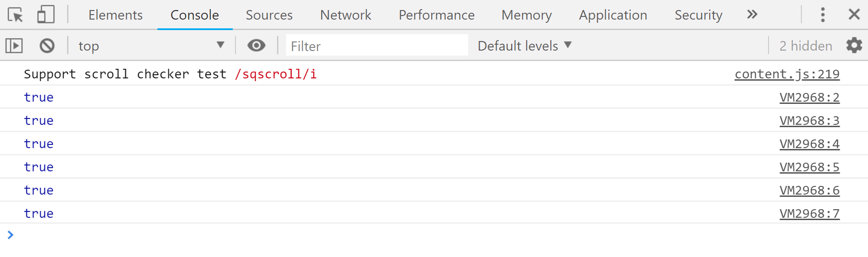This screenshot has height=257, width=868.
Task: Open the top JavaScript context dropdown
Action: (x=151, y=46)
